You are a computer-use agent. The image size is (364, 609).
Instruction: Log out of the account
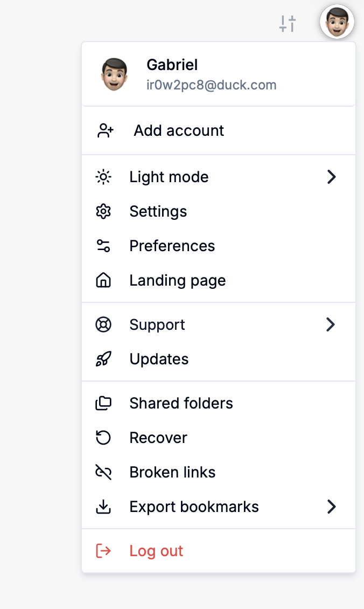pyautogui.click(x=219, y=551)
